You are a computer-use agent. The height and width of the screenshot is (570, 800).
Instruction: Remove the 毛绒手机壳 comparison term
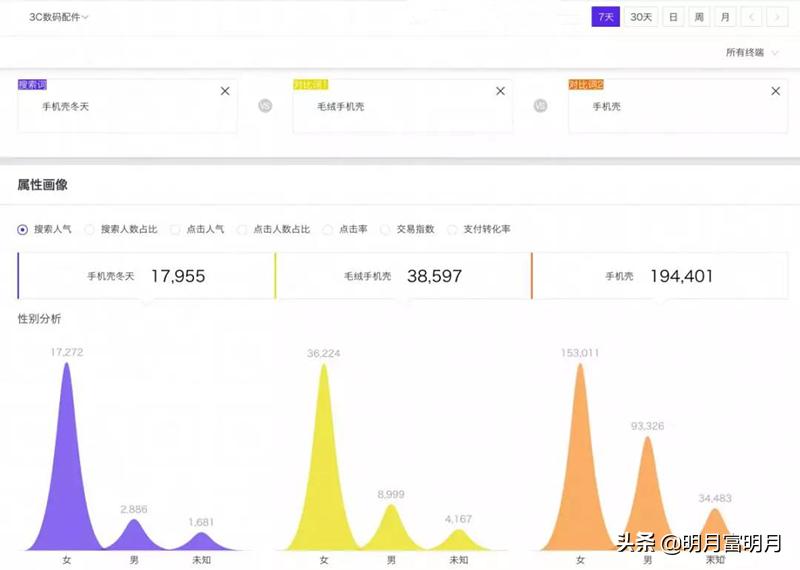[x=501, y=91]
